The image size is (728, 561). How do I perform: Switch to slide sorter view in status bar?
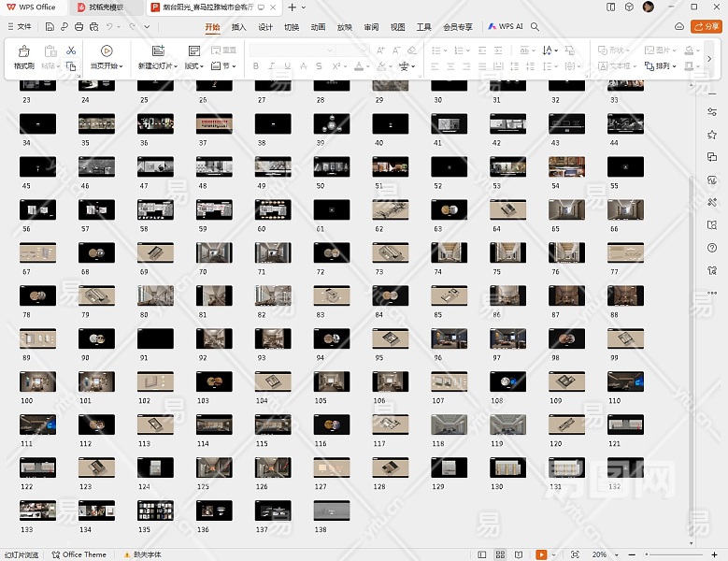tap(500, 554)
